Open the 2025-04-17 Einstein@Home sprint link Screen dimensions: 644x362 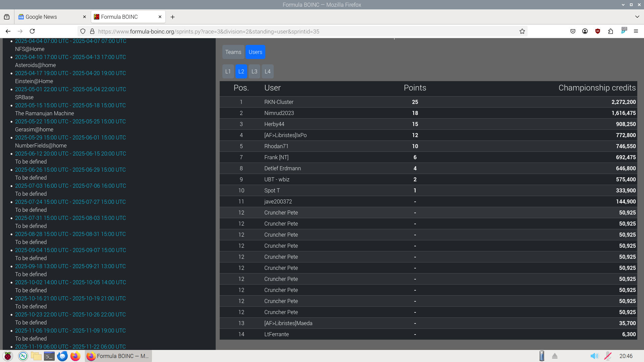[70, 73]
